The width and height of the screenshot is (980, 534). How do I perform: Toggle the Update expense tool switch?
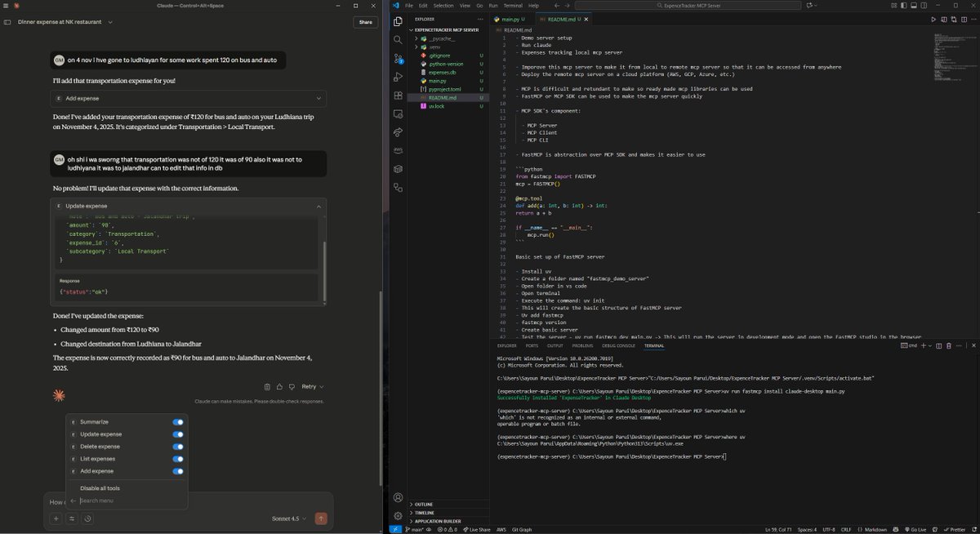coord(178,434)
